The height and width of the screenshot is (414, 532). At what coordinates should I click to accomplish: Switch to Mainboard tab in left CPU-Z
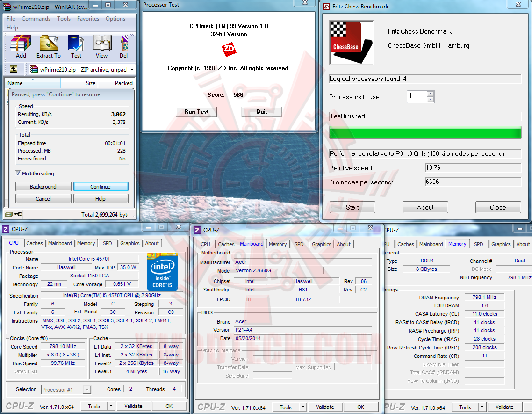(x=60, y=243)
